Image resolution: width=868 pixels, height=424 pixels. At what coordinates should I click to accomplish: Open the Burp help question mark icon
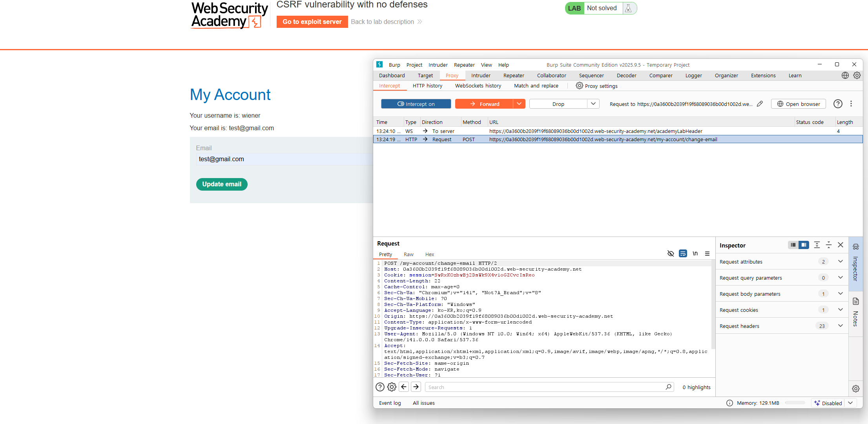click(x=838, y=104)
